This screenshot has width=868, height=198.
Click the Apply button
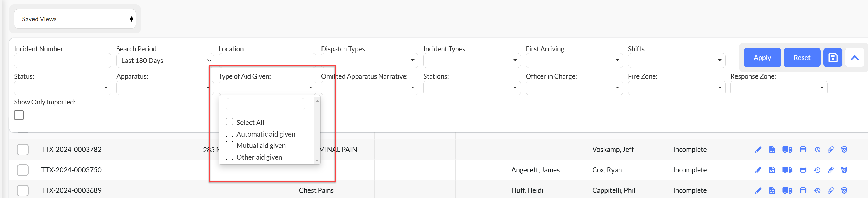[762, 58]
